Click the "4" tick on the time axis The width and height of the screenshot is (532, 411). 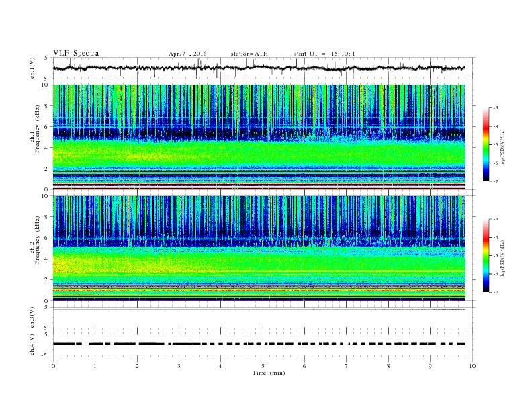220,366
